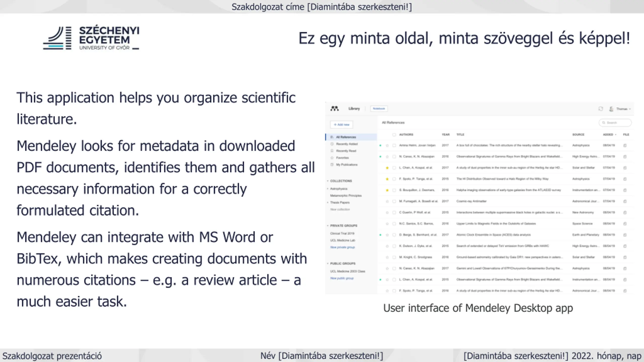
Task: Tick the select-all checkbox beside Authors header
Action: coord(394,135)
